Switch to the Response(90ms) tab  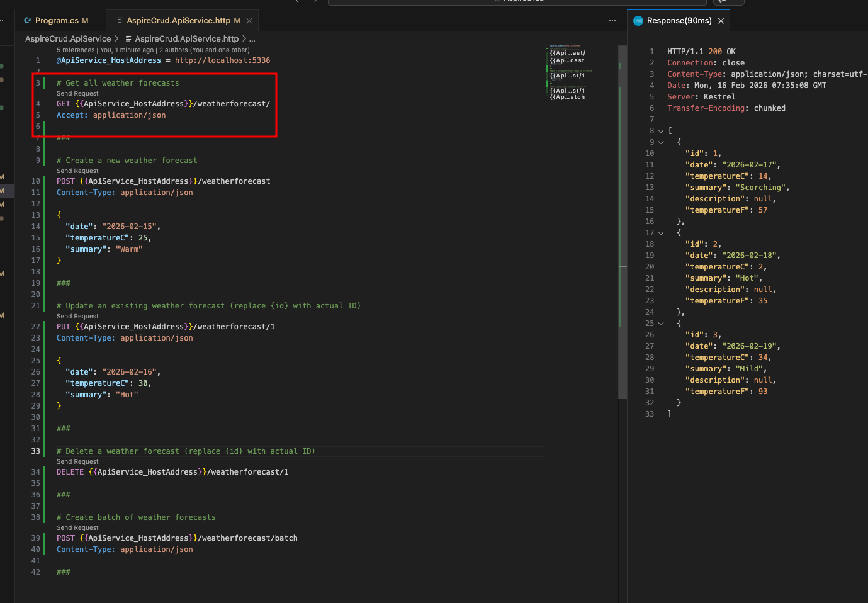[679, 21]
